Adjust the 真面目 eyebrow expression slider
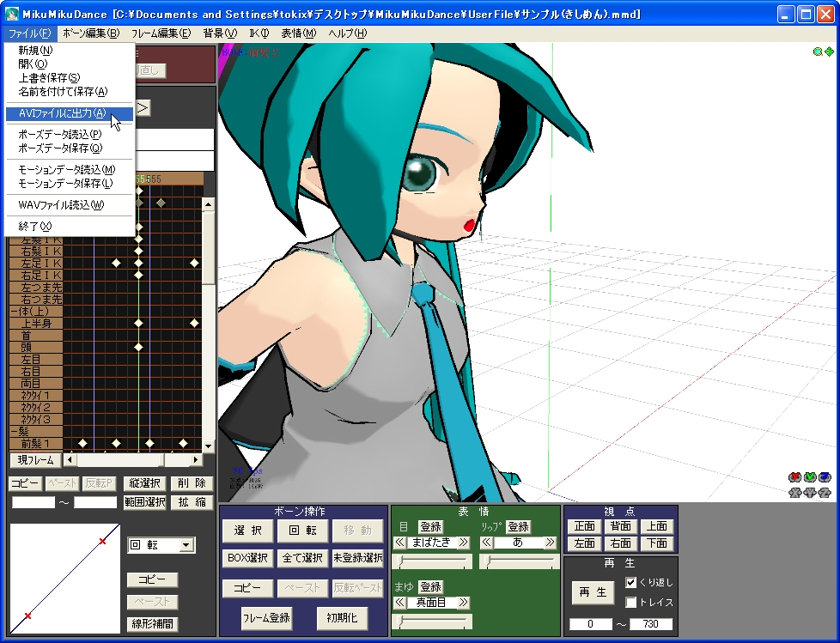 432,621
